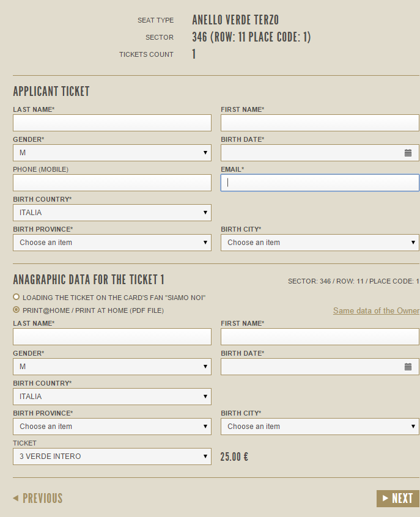Click the Phone (Mobile) input field

click(x=112, y=183)
